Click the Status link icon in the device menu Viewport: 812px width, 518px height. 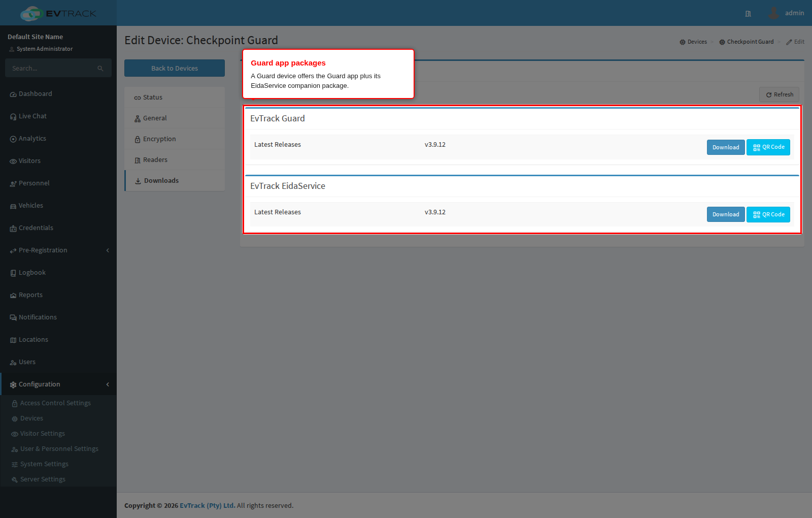138,98
